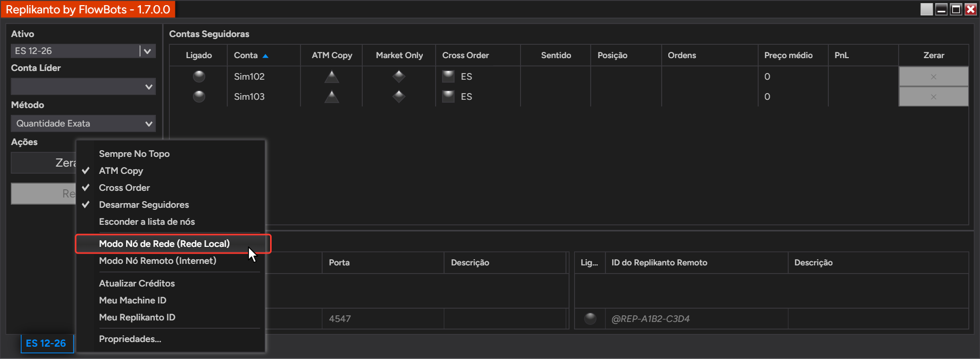Open the Conta Líder dropdown
Viewport: 980px width, 359px height.
[x=83, y=86]
